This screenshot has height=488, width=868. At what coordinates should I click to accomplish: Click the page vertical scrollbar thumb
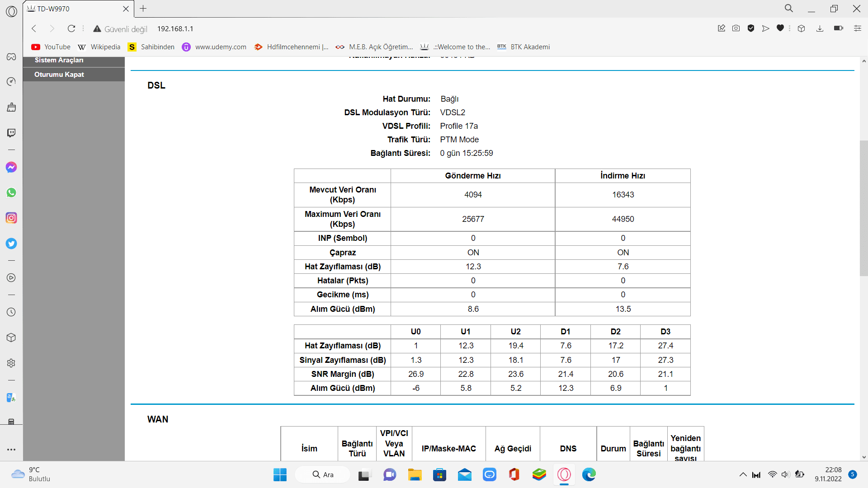coord(863,208)
